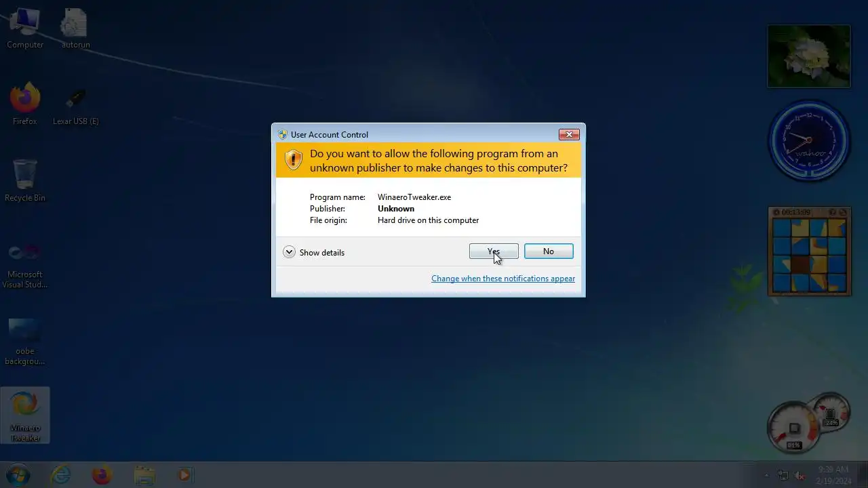Screen dimensions: 868x488
Task: Click the picture puzzle gadget
Action: (x=810, y=251)
